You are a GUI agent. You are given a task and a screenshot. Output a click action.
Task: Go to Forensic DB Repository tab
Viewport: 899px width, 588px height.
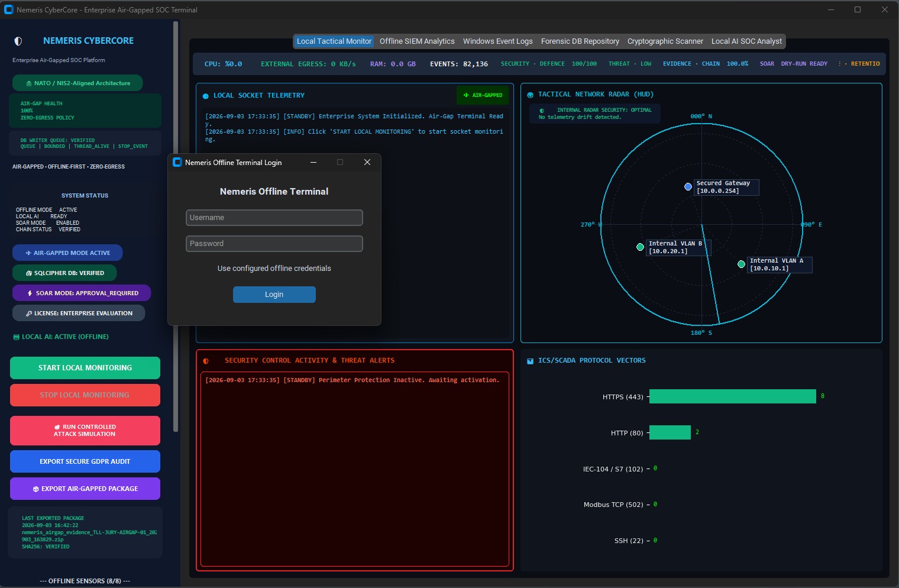tap(580, 41)
